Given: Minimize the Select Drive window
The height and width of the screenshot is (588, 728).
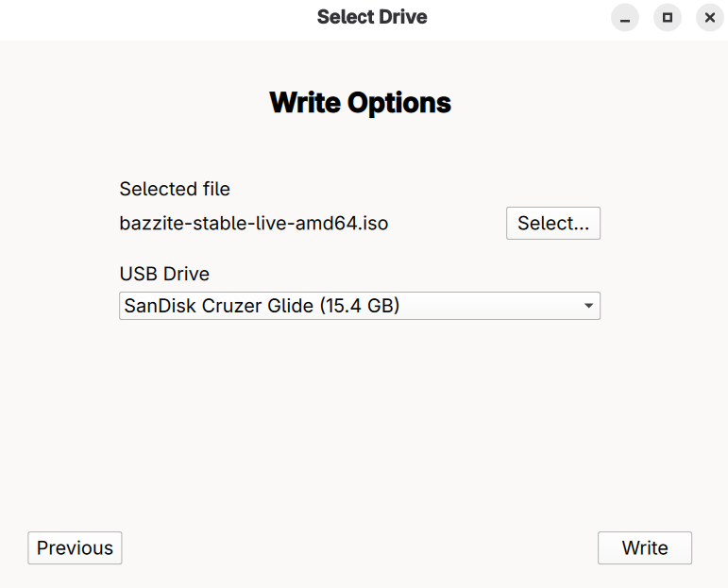Looking at the screenshot, I should coord(625,18).
